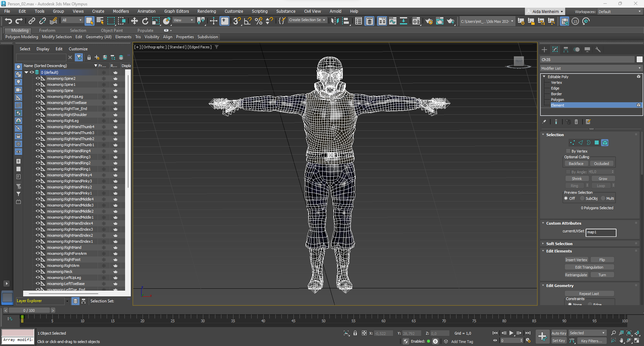Click the currentUVSet map1 input field
Image resolution: width=644 pixels, height=346 pixels.
click(601, 232)
